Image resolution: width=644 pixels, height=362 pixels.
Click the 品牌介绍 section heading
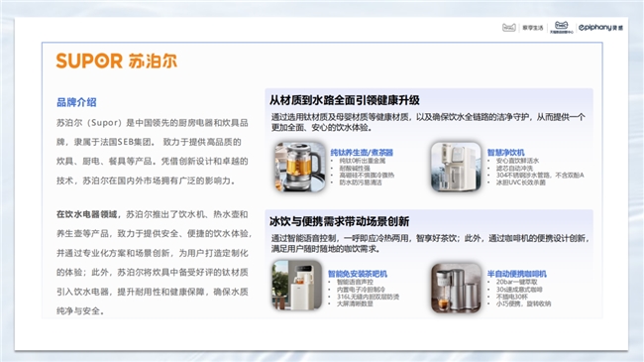(x=76, y=102)
